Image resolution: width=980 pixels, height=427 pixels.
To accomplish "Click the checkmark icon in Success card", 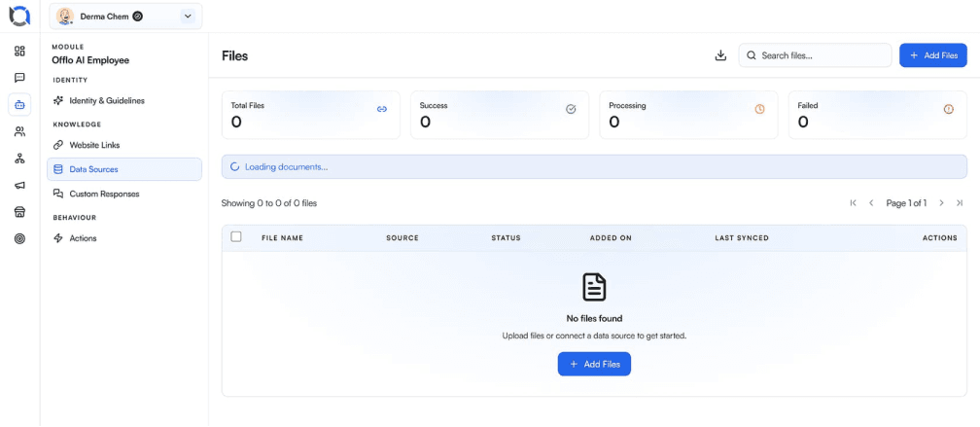I will coord(571,109).
